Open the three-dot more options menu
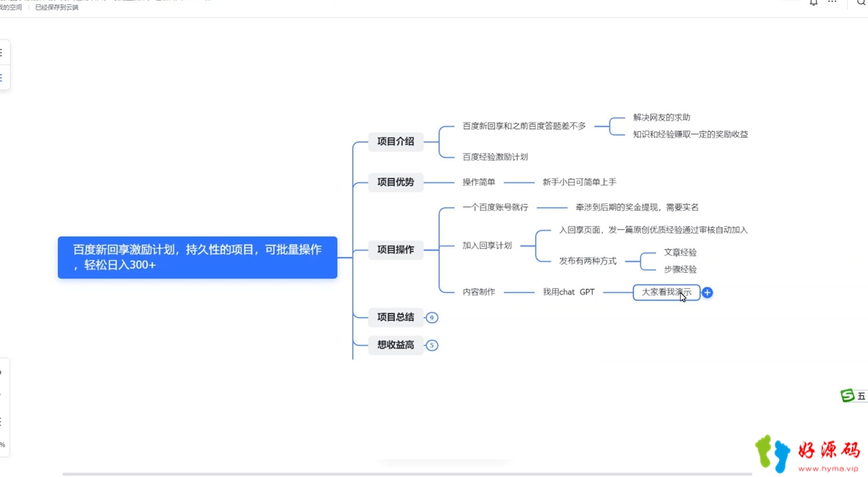868x477 pixels. coord(832,2)
